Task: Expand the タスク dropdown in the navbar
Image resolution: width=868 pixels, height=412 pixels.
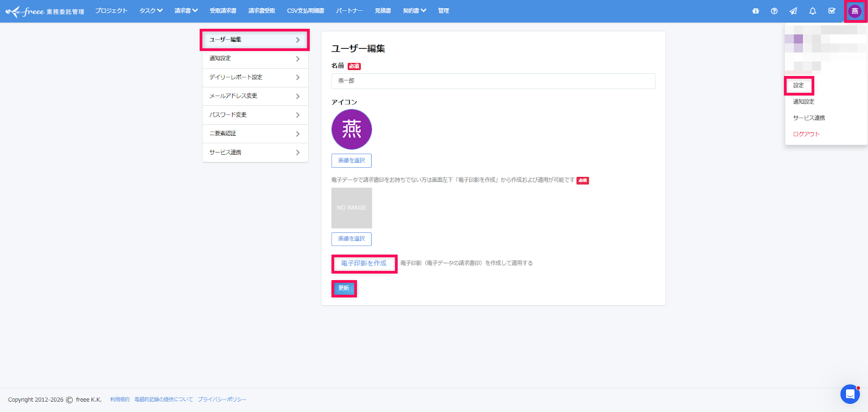Action: pyautogui.click(x=151, y=11)
